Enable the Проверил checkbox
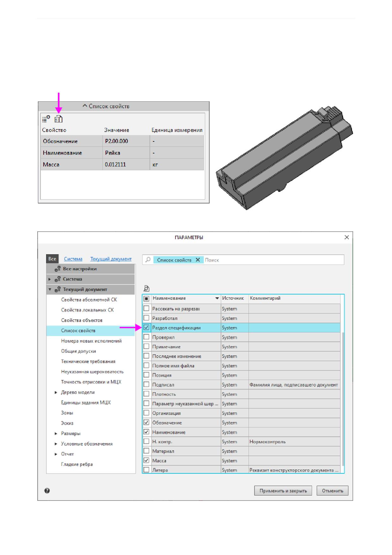Viewport: 392px width, 555px height. tap(146, 337)
